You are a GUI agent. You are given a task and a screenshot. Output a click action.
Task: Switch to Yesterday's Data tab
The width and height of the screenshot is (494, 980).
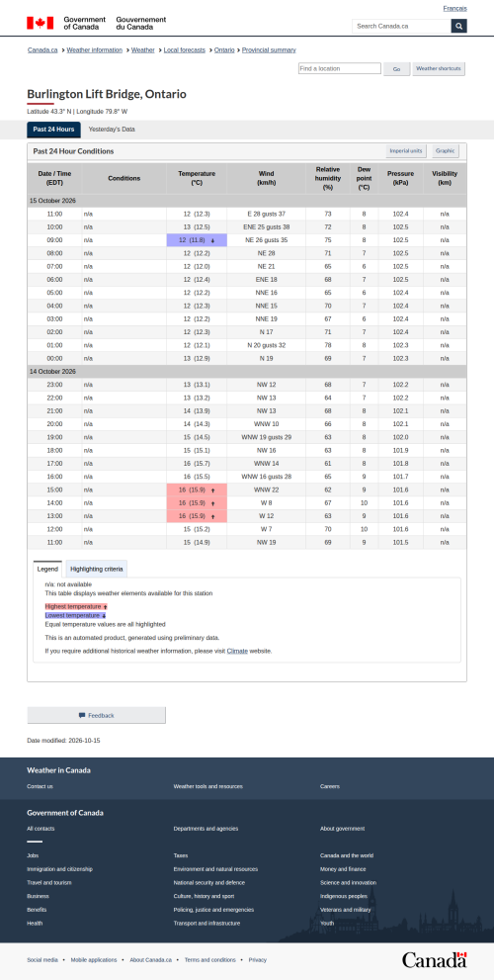click(112, 130)
